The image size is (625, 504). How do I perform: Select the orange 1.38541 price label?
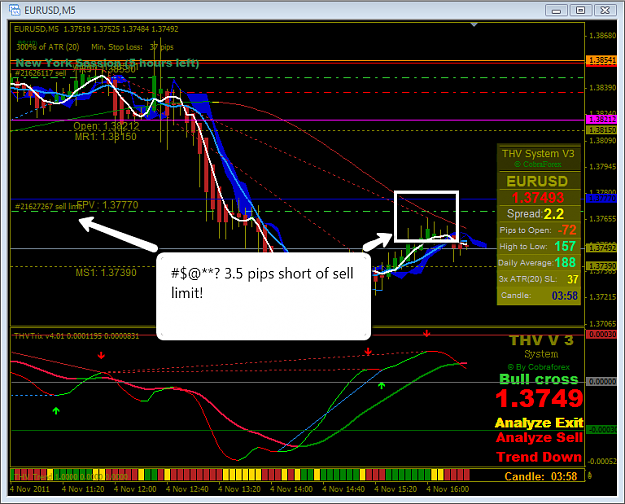(601, 61)
